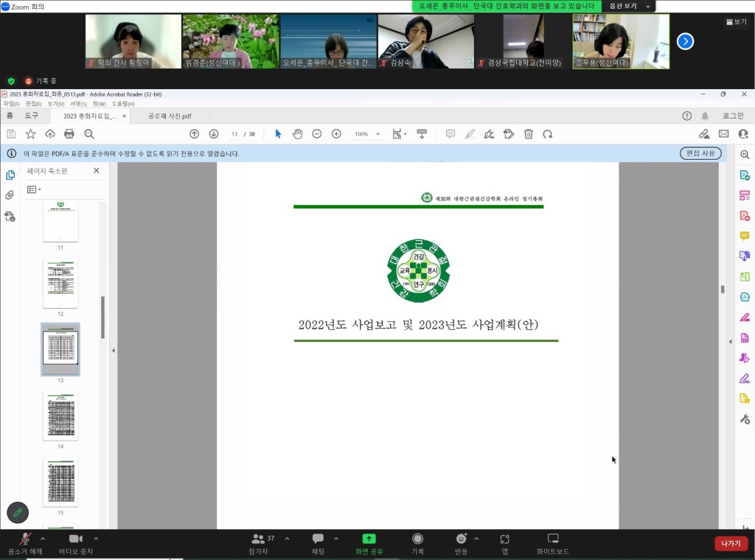755x560 pixels.
Task: Expand the chat options caret
Action: pos(336,539)
